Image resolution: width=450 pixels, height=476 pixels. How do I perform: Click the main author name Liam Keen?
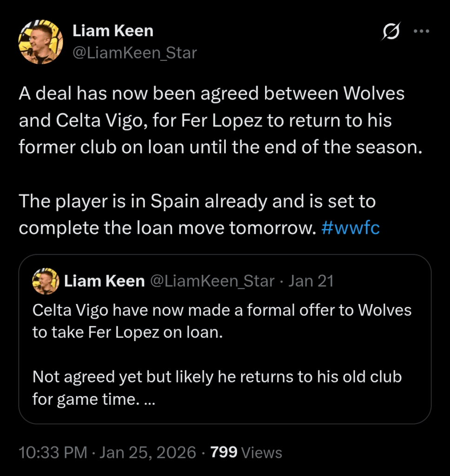[113, 31]
